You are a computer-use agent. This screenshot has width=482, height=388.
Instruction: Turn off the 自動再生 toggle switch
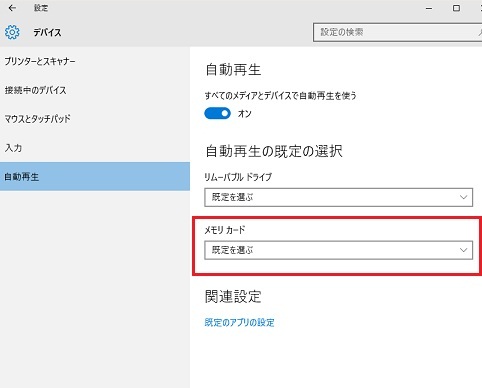click(x=217, y=113)
